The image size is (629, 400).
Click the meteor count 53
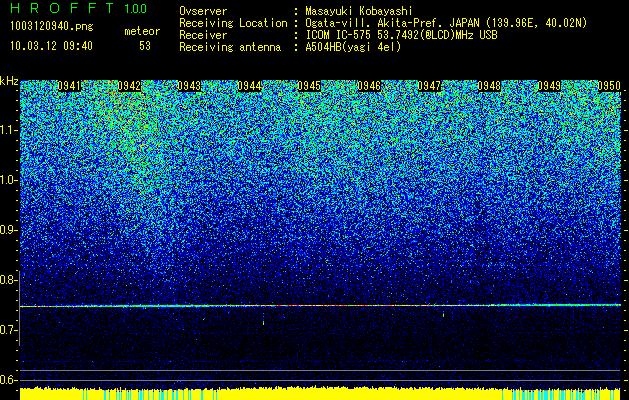[145, 46]
